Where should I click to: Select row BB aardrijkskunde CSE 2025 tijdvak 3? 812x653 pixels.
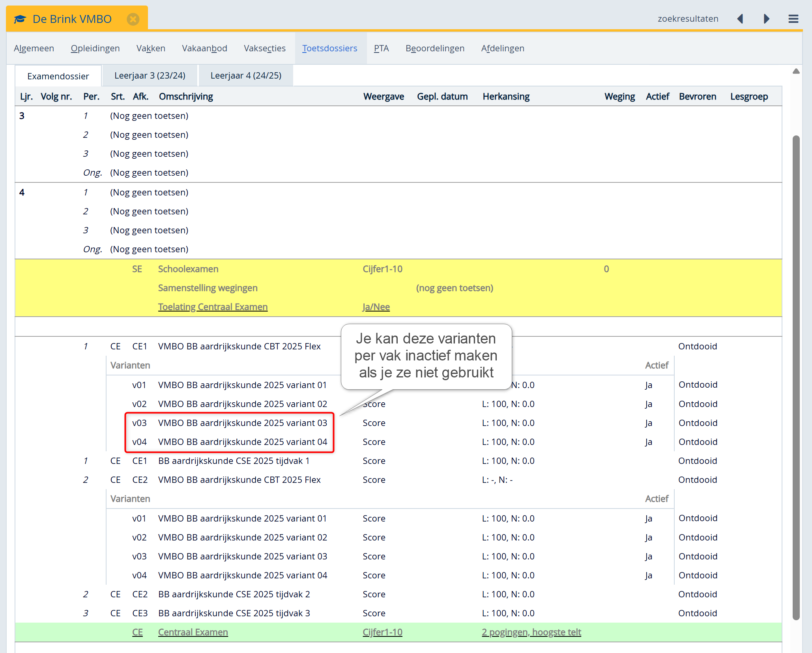(234, 613)
